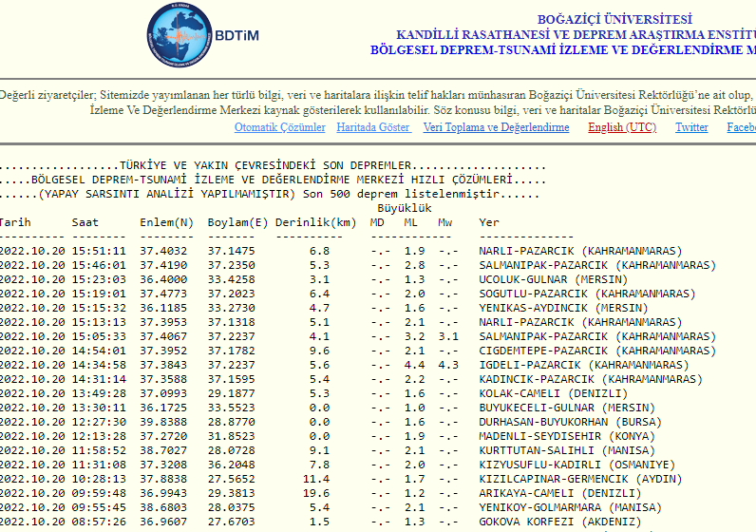Click the ML column header
Viewport: 756px width, 532px height.
click(411, 222)
